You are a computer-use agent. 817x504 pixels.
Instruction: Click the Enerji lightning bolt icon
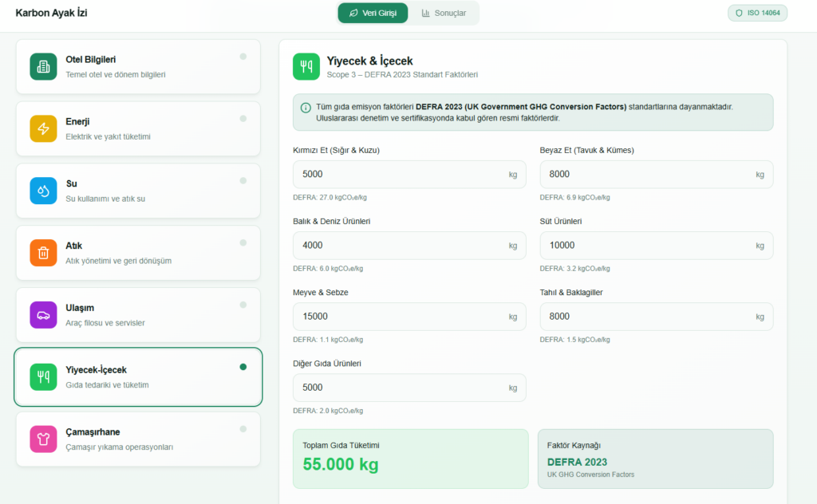coord(43,128)
